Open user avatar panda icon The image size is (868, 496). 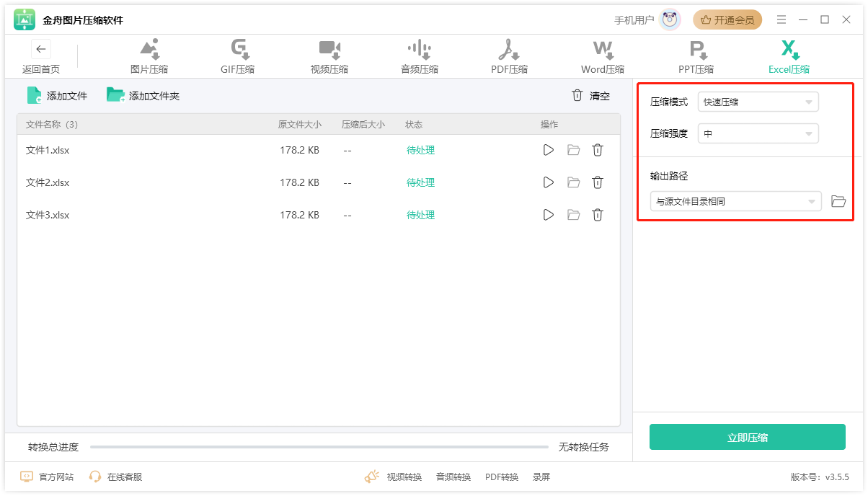coord(670,19)
